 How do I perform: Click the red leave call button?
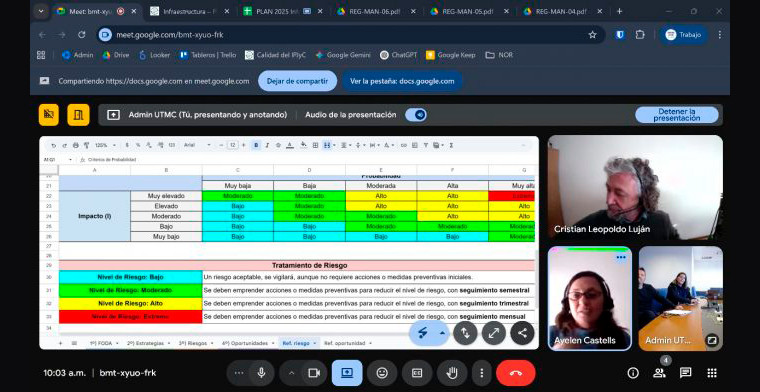coord(515,373)
